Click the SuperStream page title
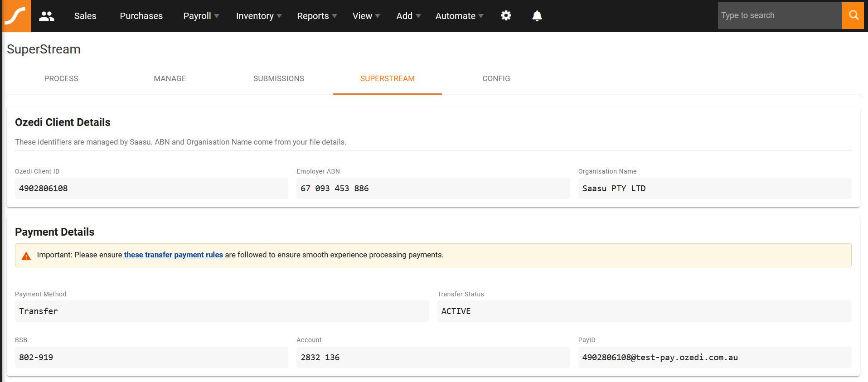The width and height of the screenshot is (868, 382). [x=44, y=49]
